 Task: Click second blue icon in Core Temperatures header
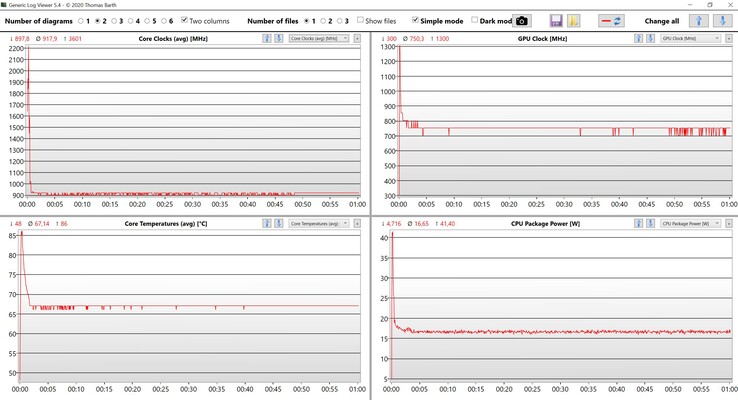(279, 224)
